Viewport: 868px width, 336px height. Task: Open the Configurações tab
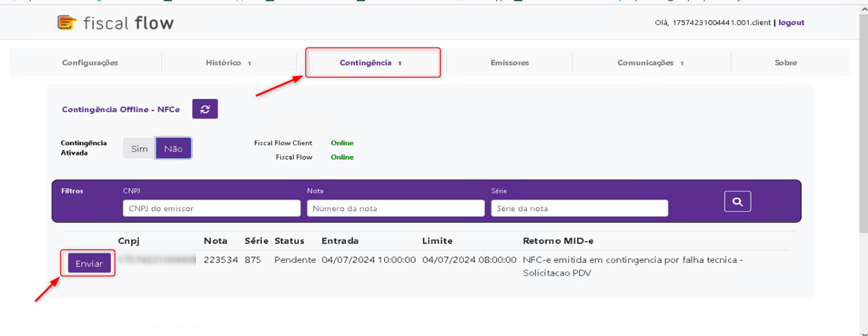(x=90, y=62)
